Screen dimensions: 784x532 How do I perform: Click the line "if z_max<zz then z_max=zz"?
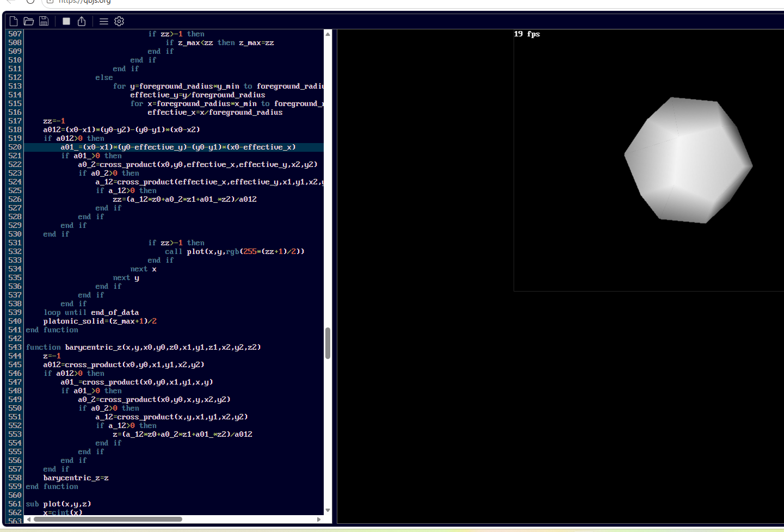click(x=220, y=42)
